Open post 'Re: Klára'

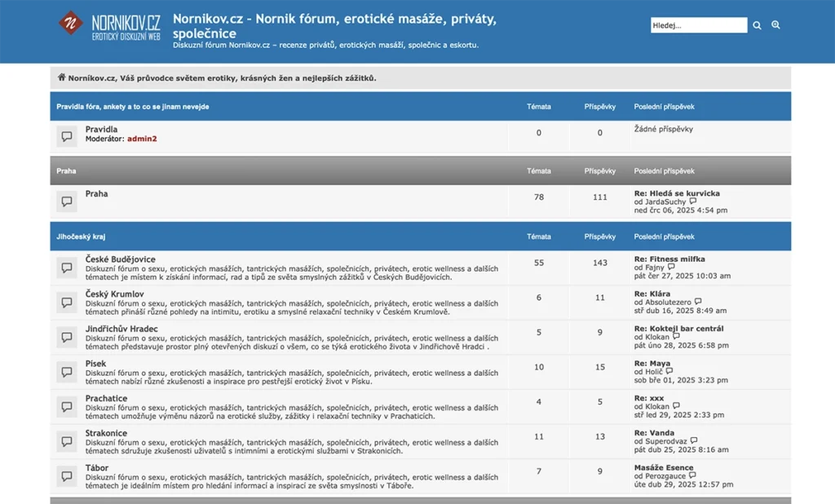pyautogui.click(x=652, y=294)
